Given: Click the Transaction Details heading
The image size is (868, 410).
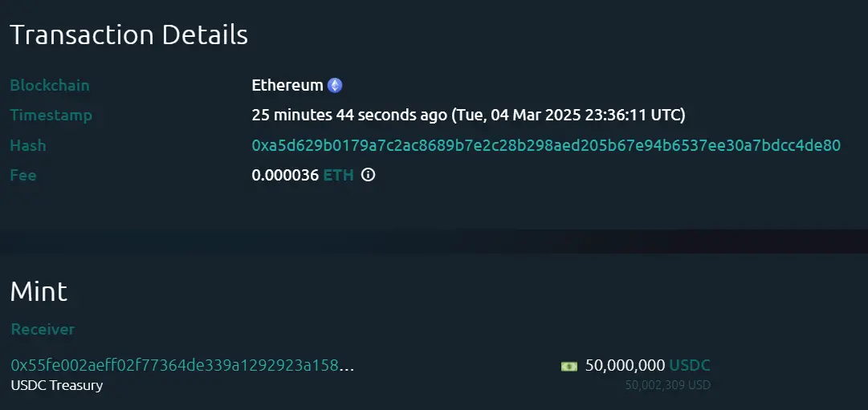Looking at the screenshot, I should pyautogui.click(x=128, y=35).
